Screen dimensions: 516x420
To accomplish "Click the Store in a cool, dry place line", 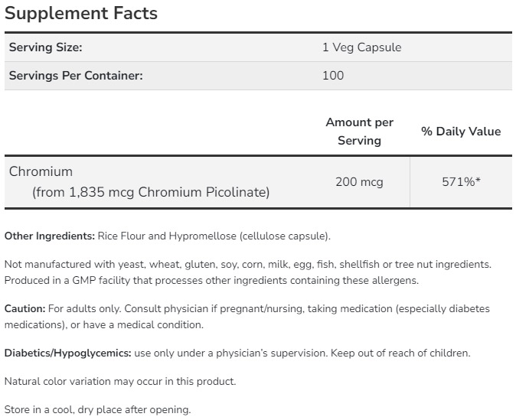I will point(97,409).
